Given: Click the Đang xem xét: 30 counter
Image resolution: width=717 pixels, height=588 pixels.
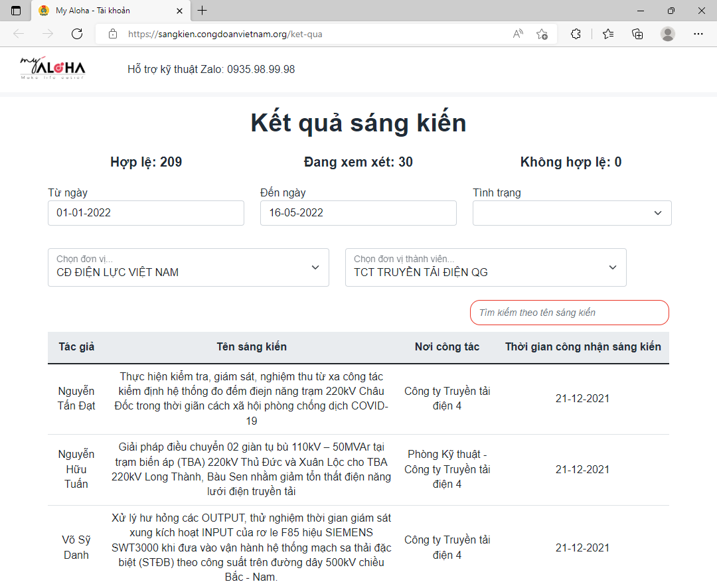Looking at the screenshot, I should pos(358,162).
